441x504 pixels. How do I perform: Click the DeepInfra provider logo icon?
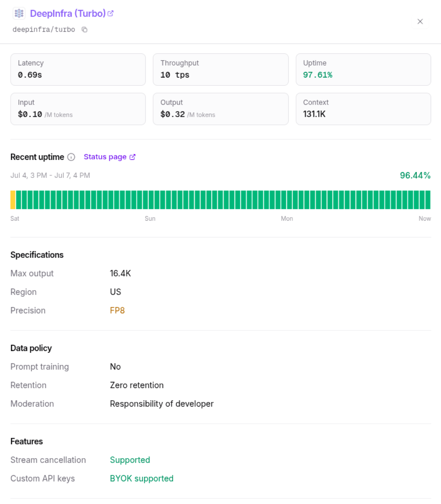[x=19, y=13]
